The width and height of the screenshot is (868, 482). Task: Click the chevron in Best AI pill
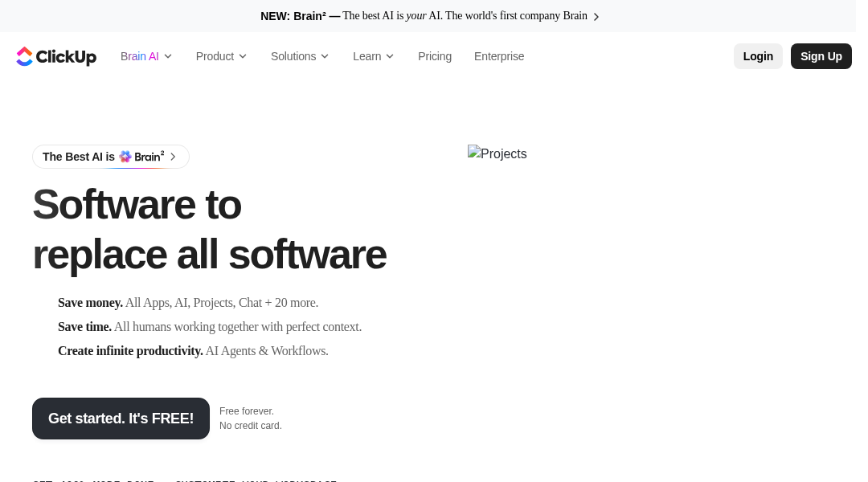pos(174,157)
